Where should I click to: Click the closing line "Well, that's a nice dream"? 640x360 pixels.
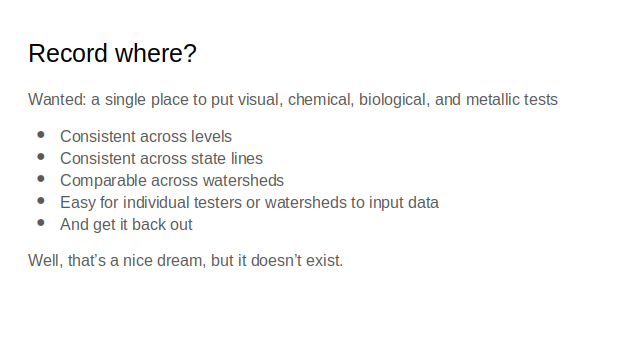coord(185,260)
